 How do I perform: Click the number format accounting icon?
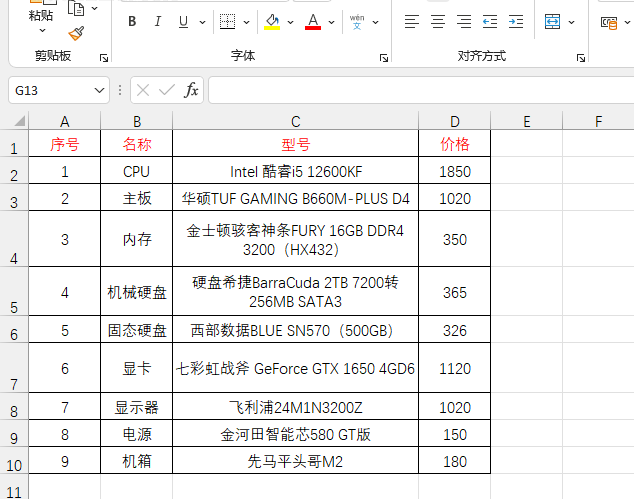click(x=609, y=23)
